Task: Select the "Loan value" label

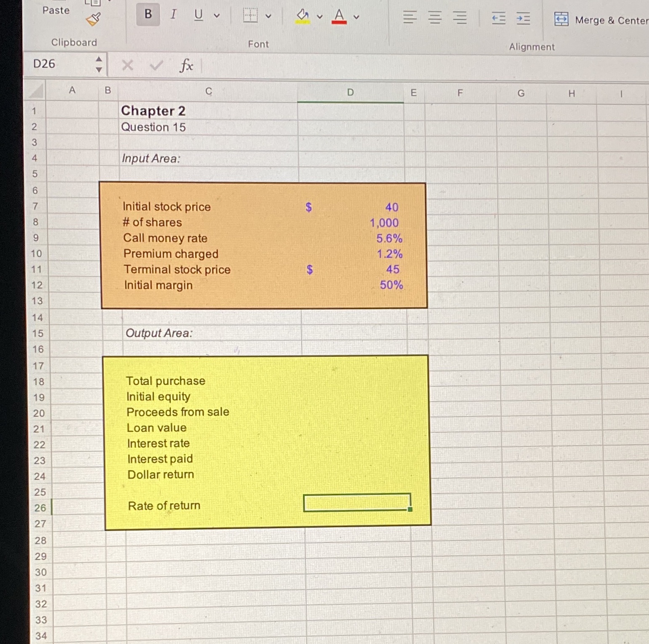Action: (157, 428)
